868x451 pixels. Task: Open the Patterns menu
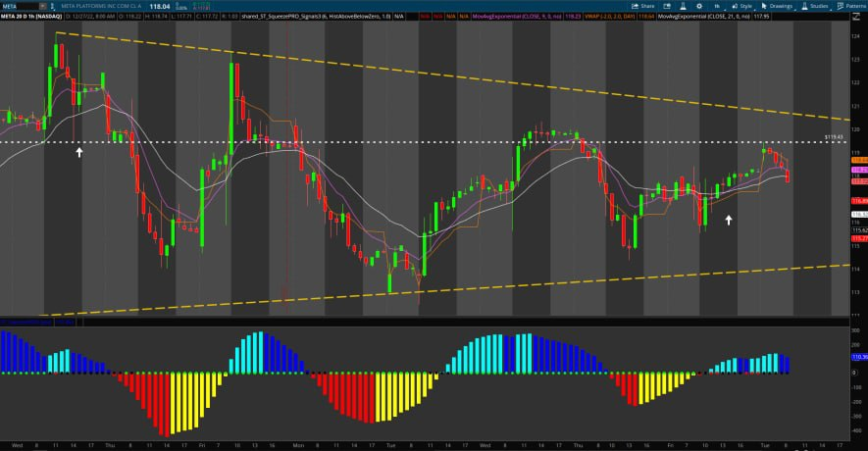[852, 6]
